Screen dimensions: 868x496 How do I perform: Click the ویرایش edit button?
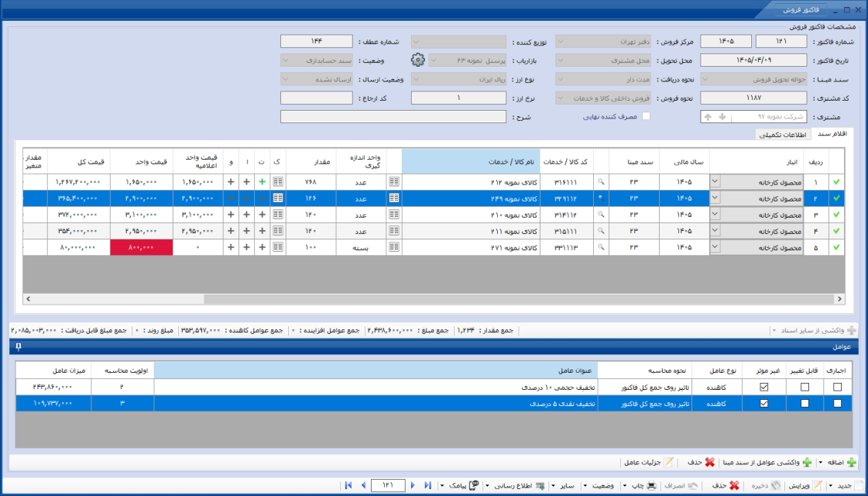805,485
